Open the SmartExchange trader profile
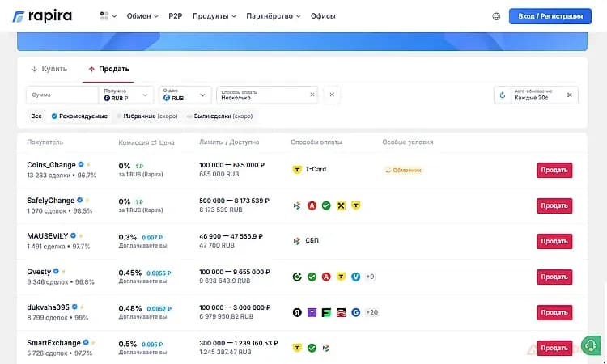The width and height of the screenshot is (607, 364). click(x=53, y=343)
